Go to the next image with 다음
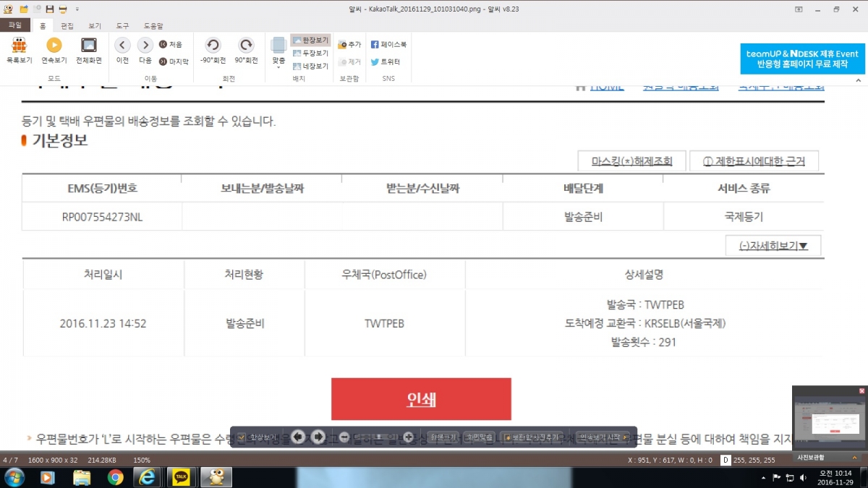The height and width of the screenshot is (488, 868). point(145,51)
